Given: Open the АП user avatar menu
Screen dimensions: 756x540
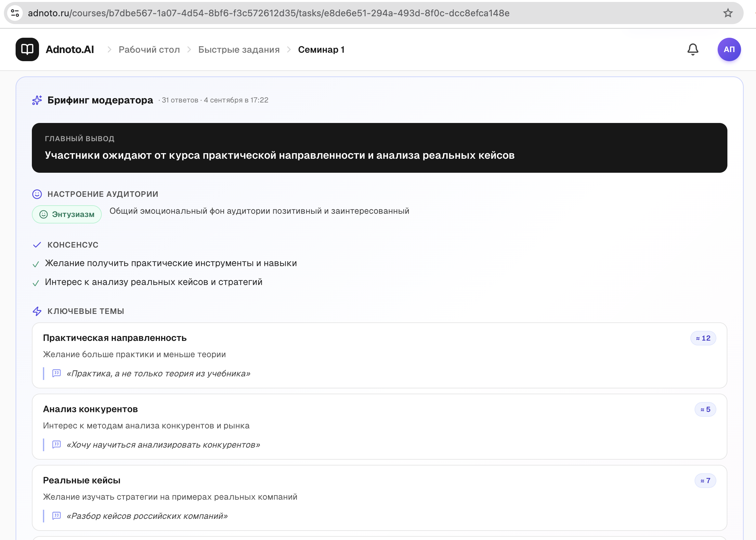Looking at the screenshot, I should [x=729, y=49].
